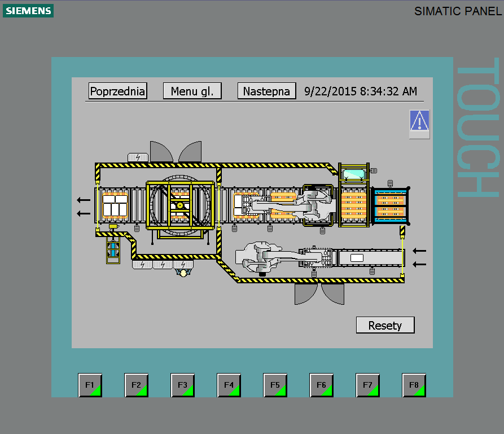Click the electrical cabinet above the top fence

click(x=138, y=157)
